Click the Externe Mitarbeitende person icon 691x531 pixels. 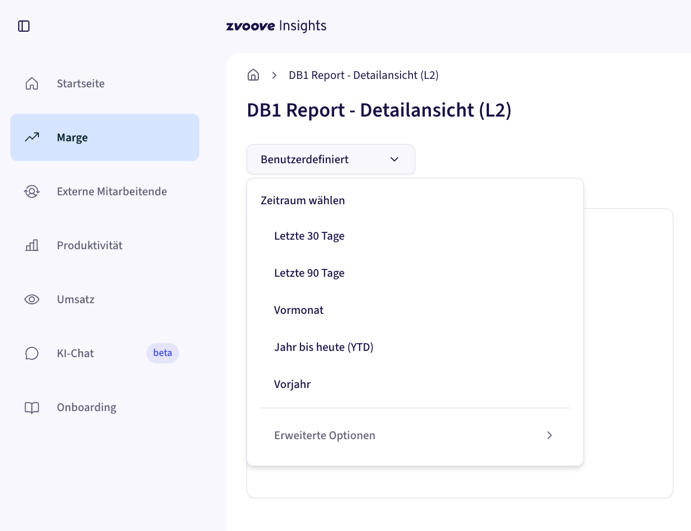point(32,192)
